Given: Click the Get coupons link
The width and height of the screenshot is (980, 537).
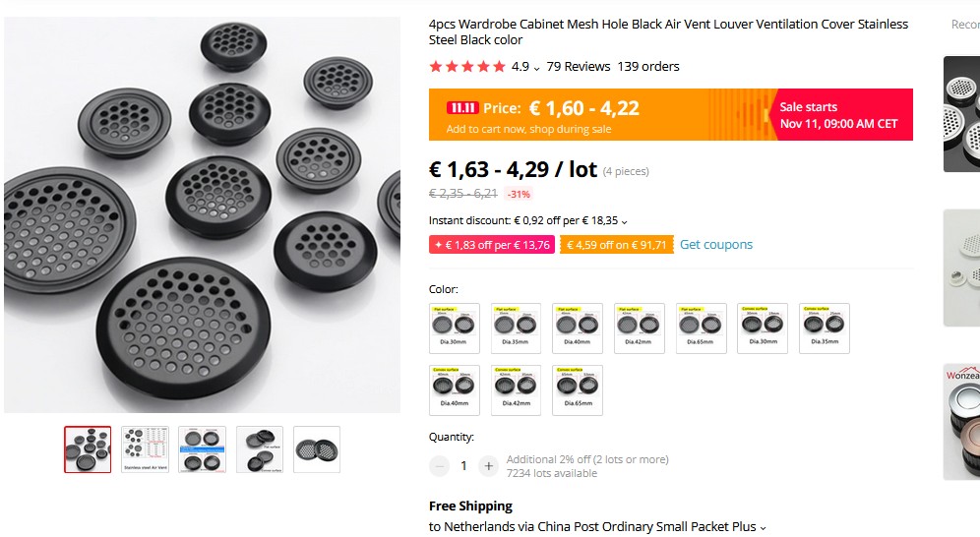Looking at the screenshot, I should click(x=716, y=245).
